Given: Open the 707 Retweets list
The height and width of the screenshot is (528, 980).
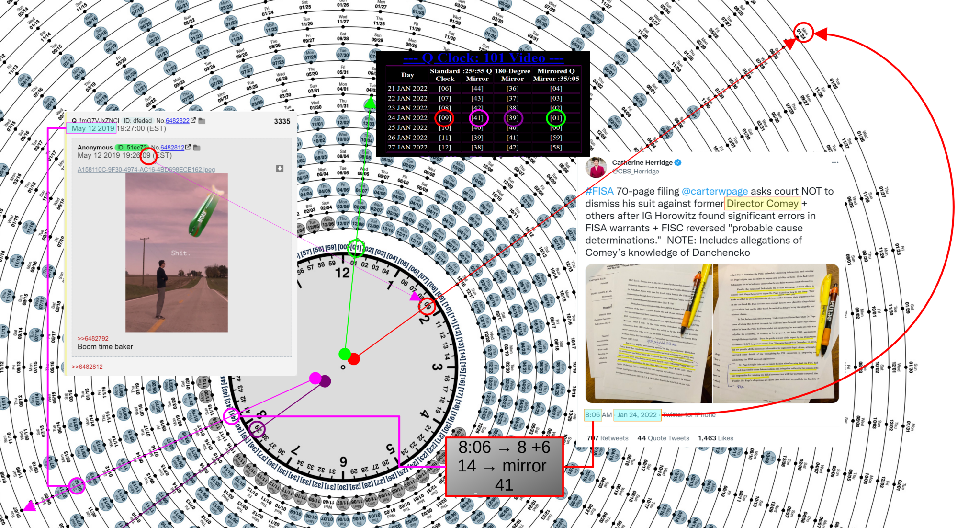Looking at the screenshot, I should (608, 438).
